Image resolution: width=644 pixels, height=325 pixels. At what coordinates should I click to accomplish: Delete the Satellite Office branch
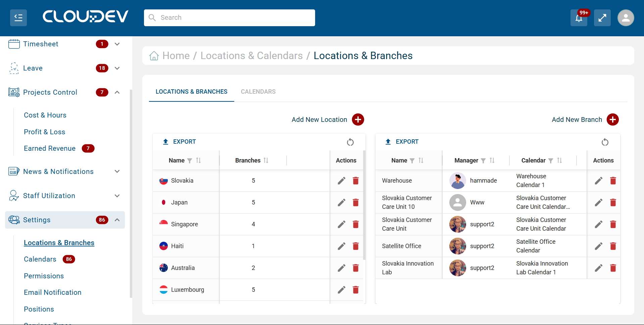[613, 246]
